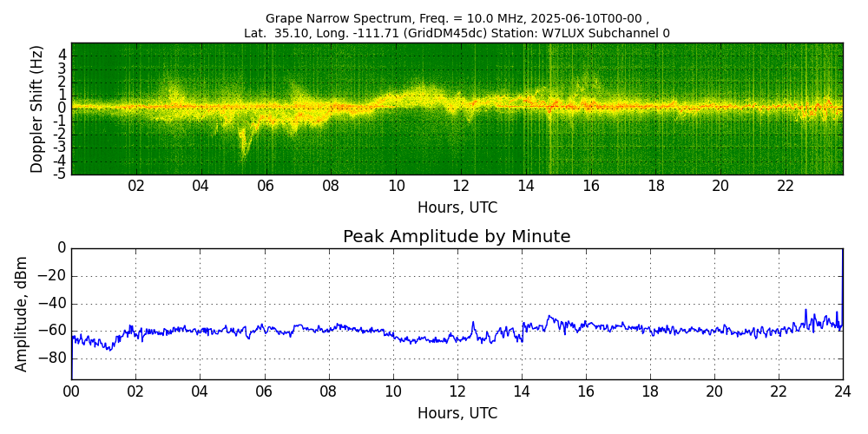868x434 pixels.
Task: Click Doppler axis tick label '-3'
Action: tap(61, 148)
